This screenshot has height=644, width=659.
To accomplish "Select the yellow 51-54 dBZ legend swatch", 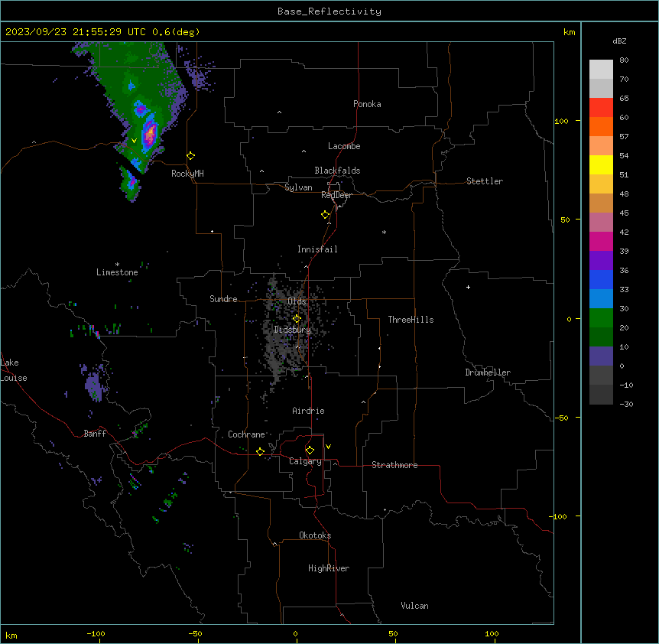I will coord(601,164).
